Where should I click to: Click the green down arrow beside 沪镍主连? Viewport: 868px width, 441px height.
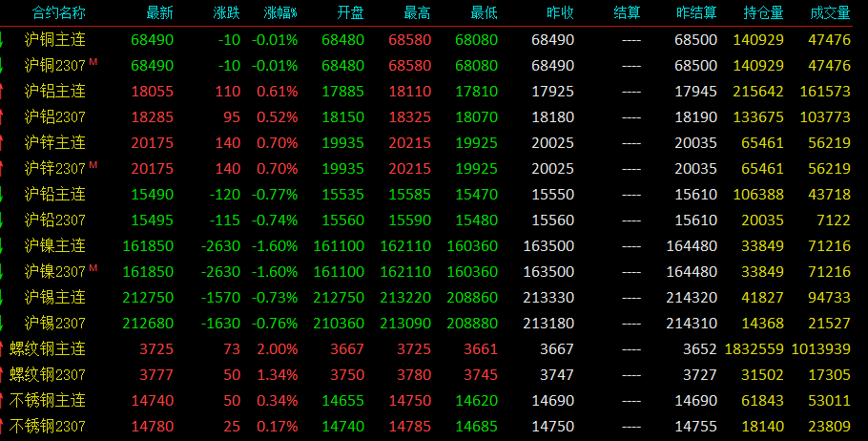tap(2, 246)
